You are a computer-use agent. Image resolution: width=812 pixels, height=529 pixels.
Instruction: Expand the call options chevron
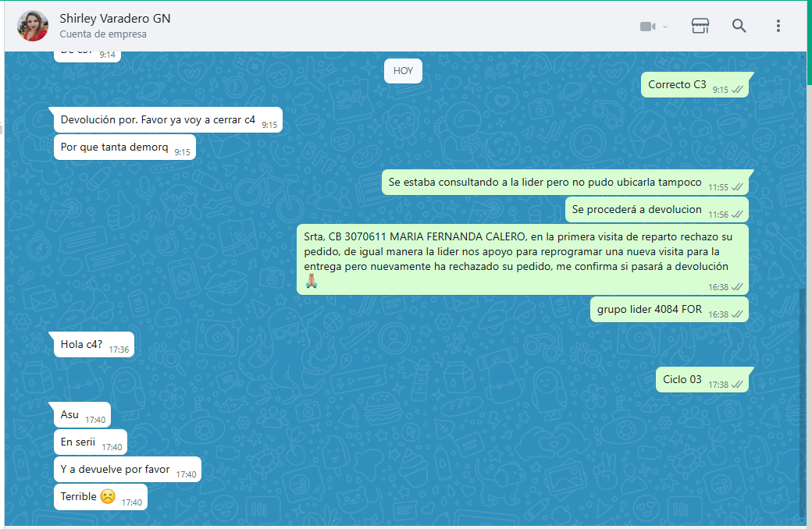pos(665,27)
